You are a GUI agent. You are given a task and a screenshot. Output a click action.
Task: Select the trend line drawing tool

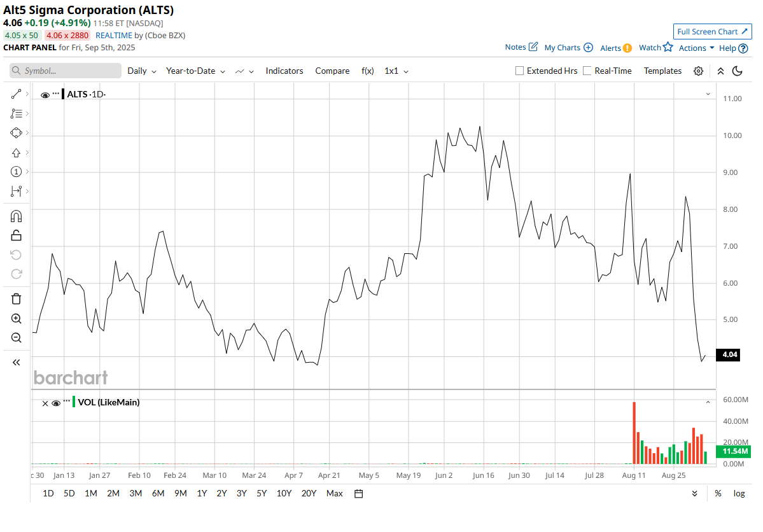pyautogui.click(x=16, y=94)
